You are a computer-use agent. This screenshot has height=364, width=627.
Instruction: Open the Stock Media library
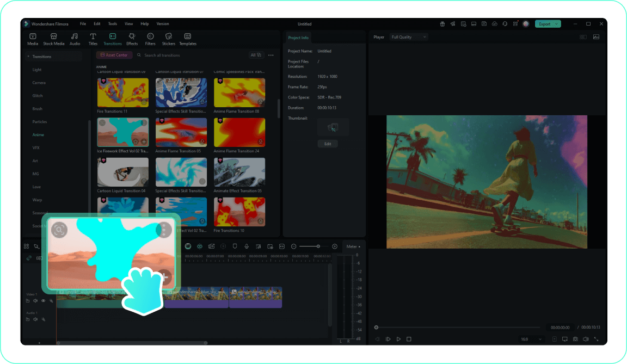53,39
